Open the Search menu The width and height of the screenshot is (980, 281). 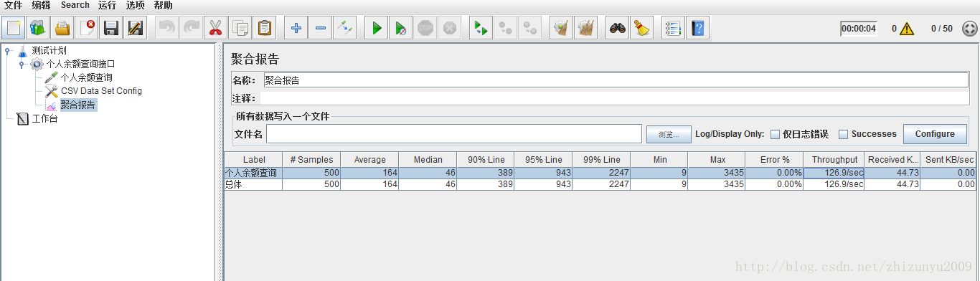click(x=75, y=5)
